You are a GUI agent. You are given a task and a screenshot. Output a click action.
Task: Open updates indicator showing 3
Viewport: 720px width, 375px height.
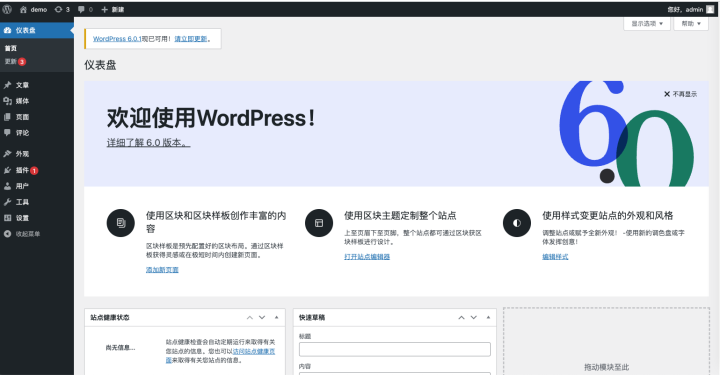(62, 9)
